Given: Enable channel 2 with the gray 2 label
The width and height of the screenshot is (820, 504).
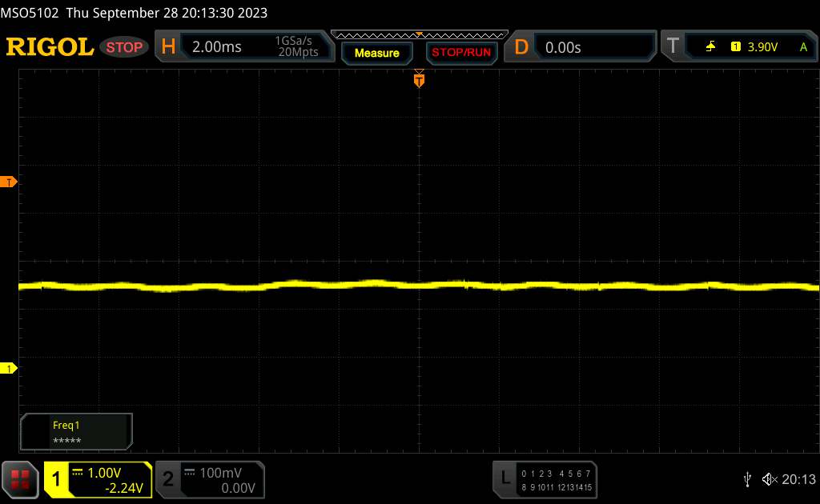Looking at the screenshot, I should pos(168,479).
